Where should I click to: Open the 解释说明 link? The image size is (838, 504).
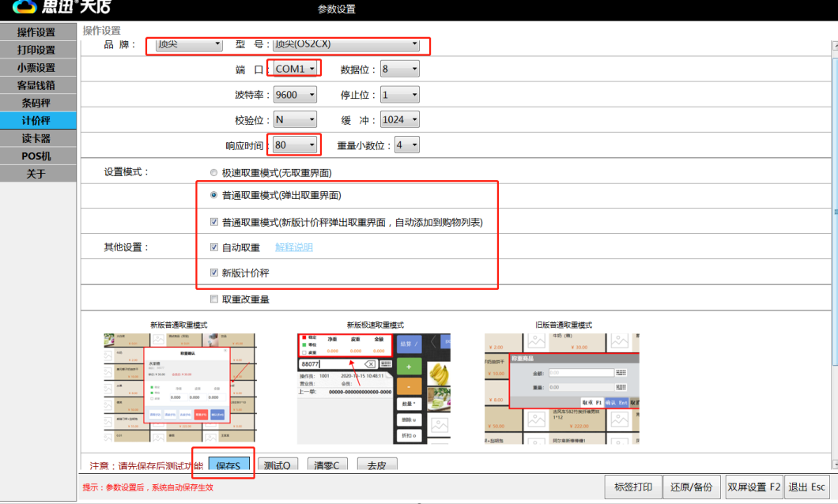(294, 247)
